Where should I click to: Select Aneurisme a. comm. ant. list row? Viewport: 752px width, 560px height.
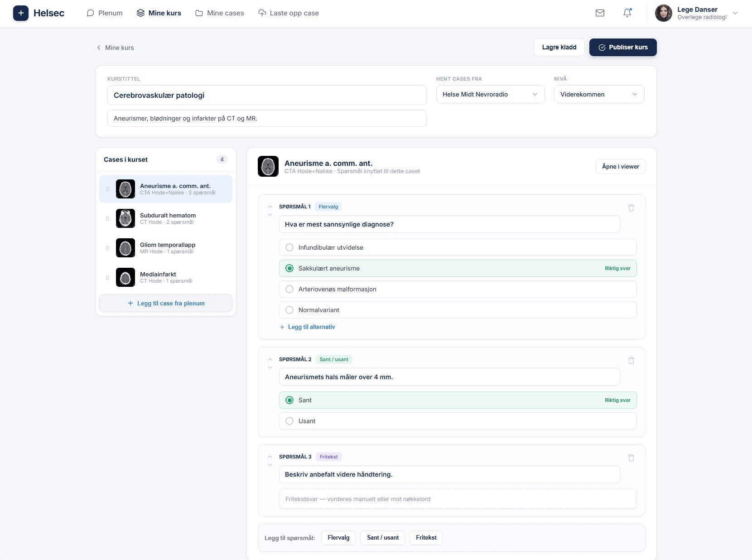(166, 189)
